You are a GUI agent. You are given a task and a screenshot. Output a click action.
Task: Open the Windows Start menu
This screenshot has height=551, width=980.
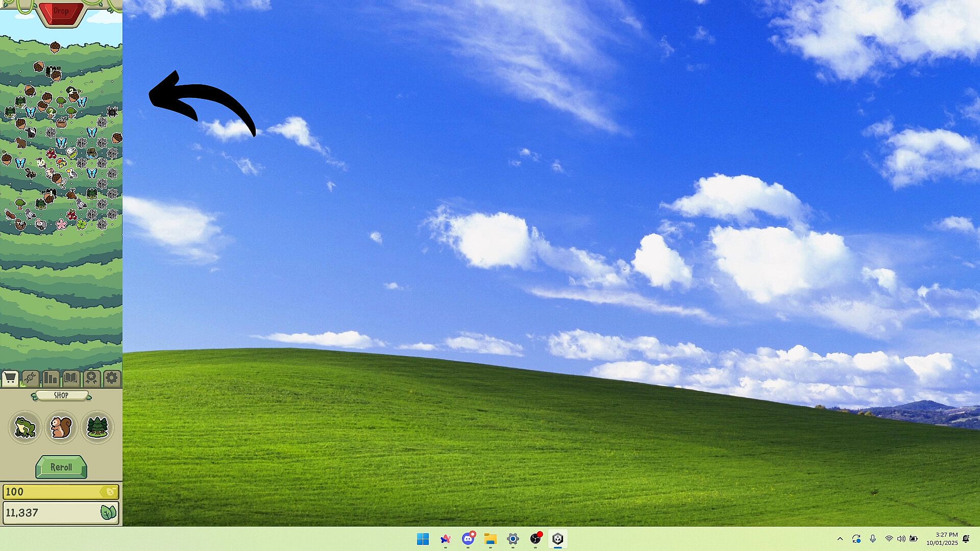(423, 539)
